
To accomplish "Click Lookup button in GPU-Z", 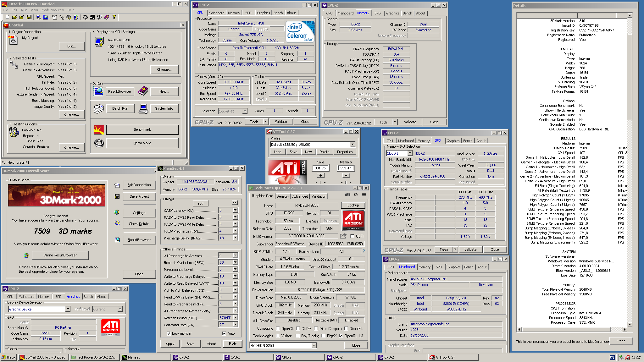I will click(353, 205).
